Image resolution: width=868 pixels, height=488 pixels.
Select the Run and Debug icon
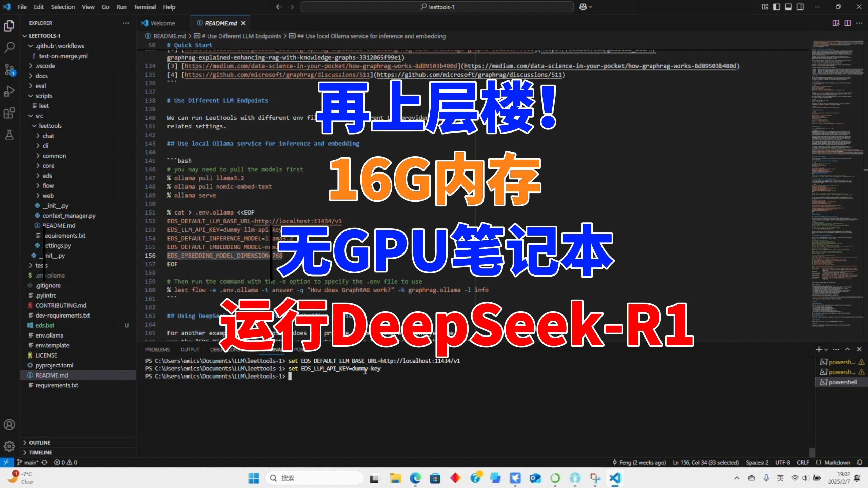tap(8, 93)
